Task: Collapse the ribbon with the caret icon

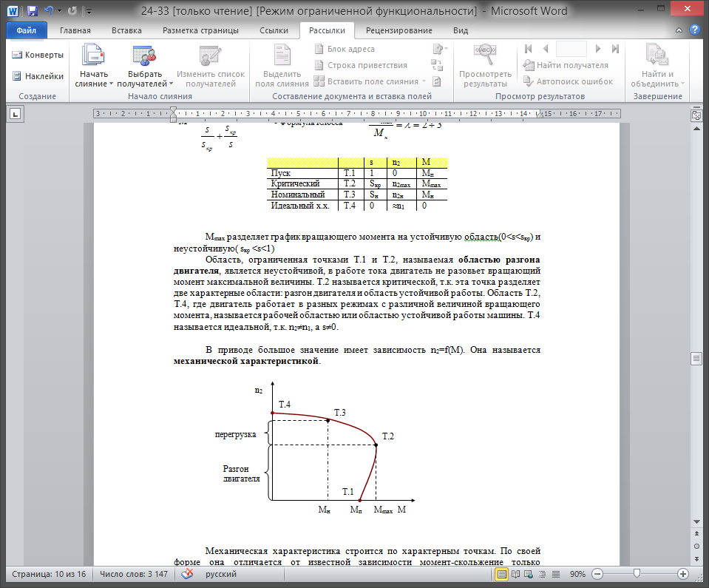Action: tap(679, 30)
